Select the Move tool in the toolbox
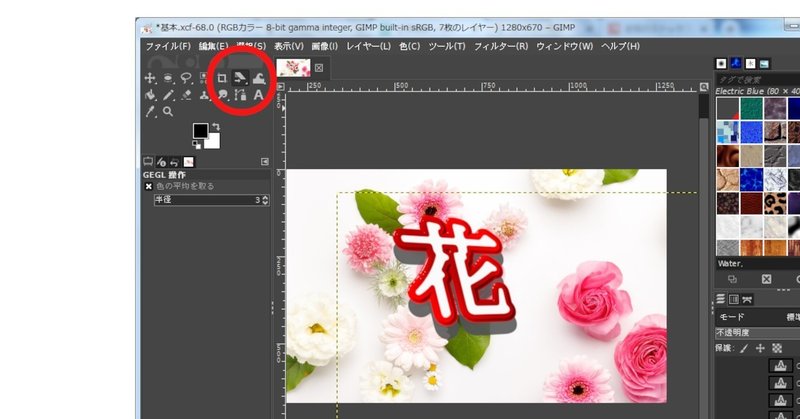 click(x=150, y=78)
